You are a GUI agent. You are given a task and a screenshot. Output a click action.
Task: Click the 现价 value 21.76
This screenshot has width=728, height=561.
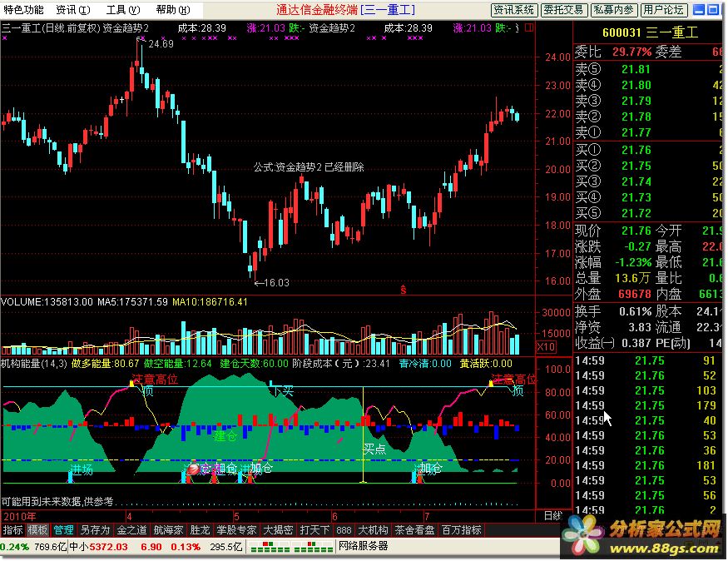(636, 231)
